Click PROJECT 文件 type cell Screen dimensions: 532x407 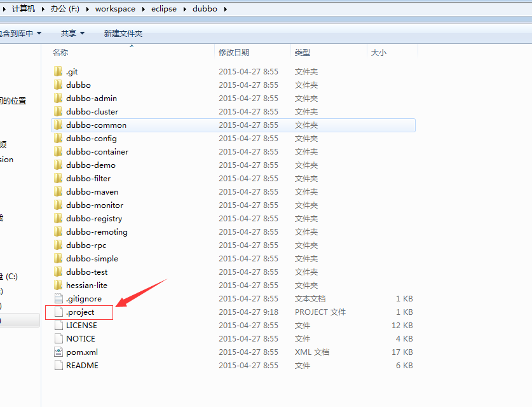(320, 312)
